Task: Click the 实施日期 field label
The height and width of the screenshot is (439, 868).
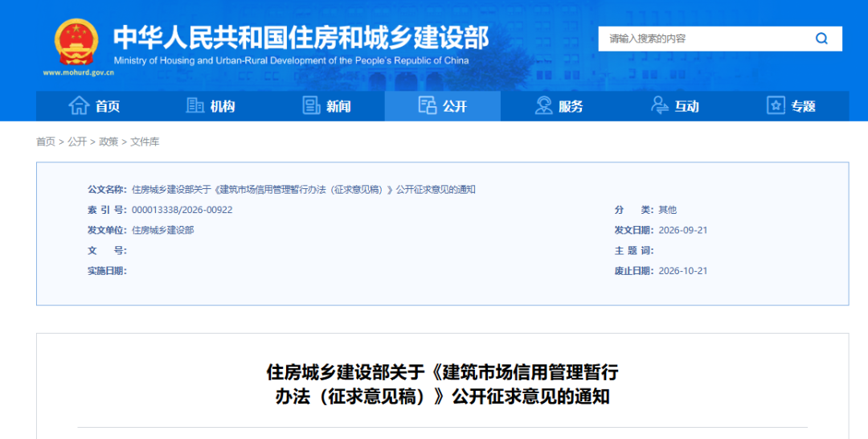Action: (107, 271)
